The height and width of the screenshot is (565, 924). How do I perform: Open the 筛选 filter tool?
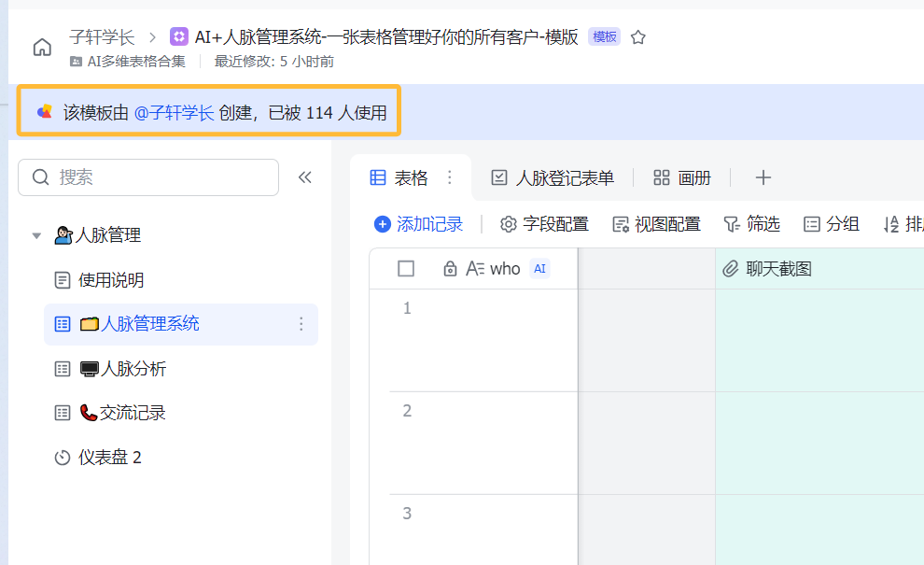point(751,224)
